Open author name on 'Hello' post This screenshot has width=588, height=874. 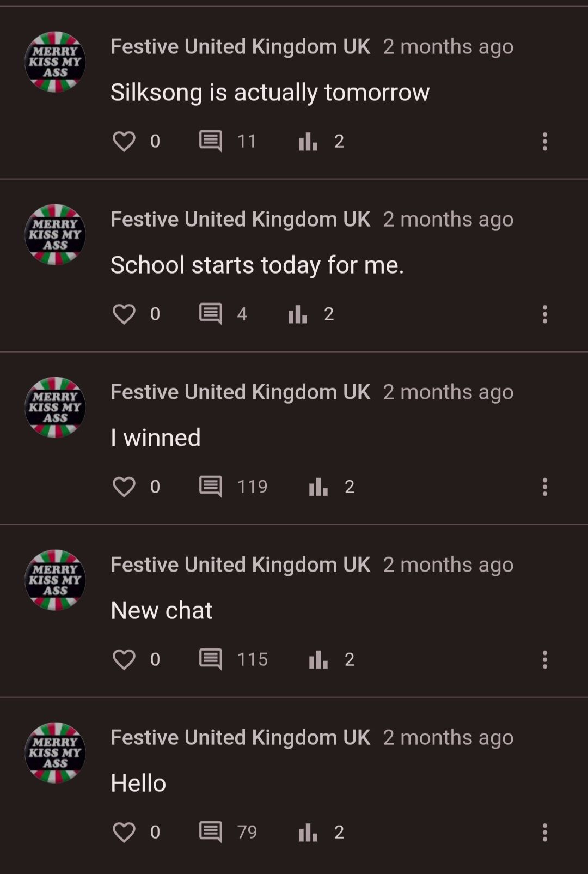click(240, 737)
